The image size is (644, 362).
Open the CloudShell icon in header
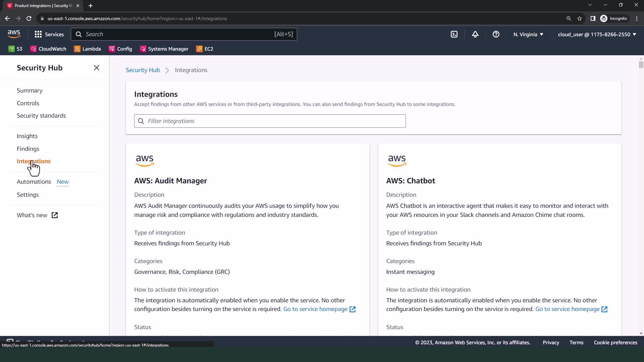click(x=454, y=34)
